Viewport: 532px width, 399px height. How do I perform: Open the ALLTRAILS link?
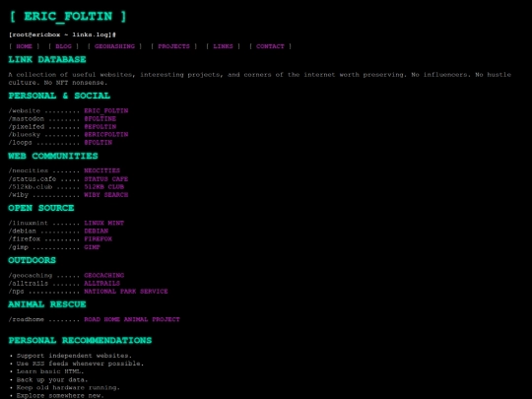(102, 284)
